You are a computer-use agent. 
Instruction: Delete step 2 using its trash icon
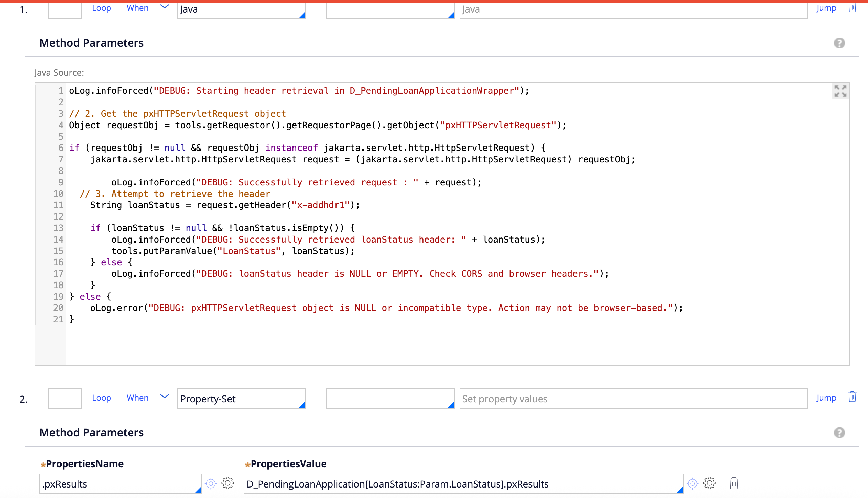coord(852,397)
